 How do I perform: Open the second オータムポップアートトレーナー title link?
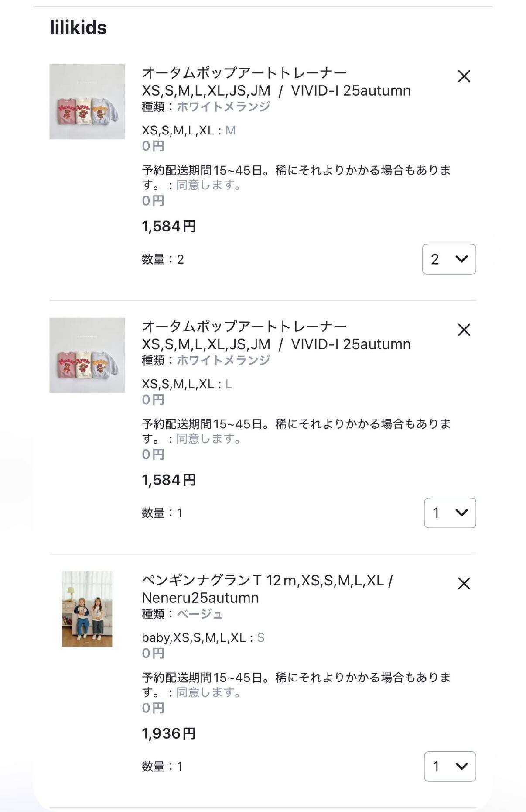[276, 335]
